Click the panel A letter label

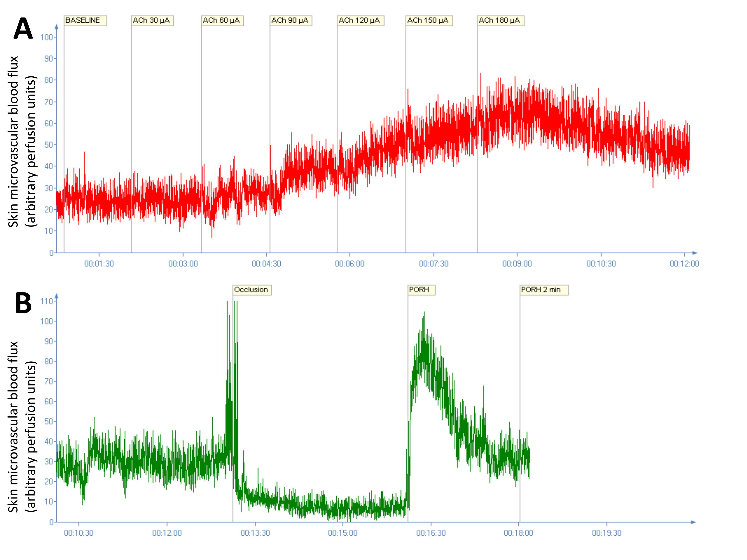[x=23, y=29]
